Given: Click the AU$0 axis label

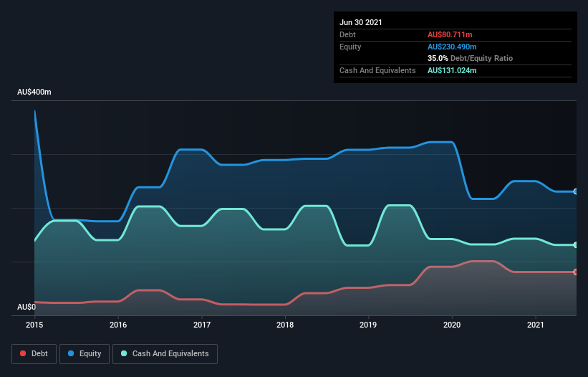Looking at the screenshot, I should pyautogui.click(x=26, y=307).
